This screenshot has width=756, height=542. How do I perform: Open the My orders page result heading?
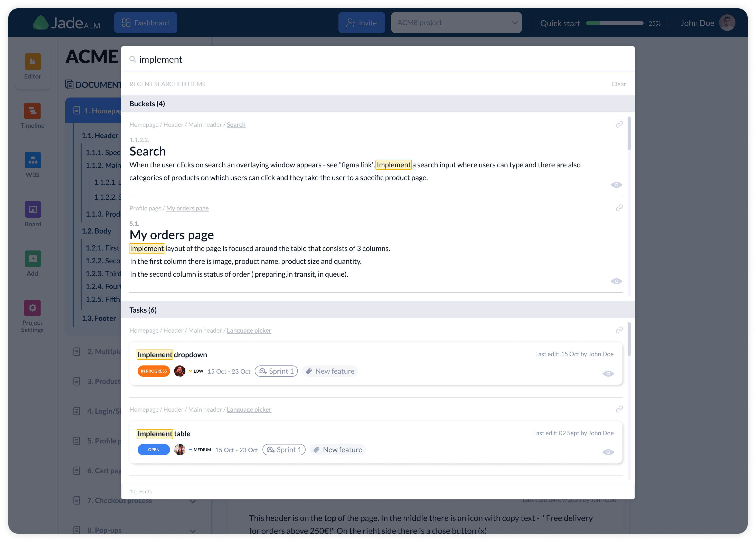[x=172, y=235]
